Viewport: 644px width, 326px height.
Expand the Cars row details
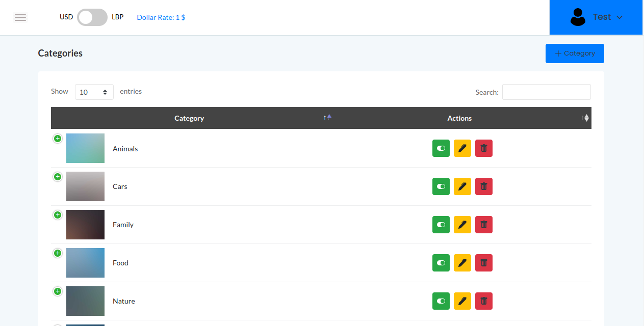point(58,177)
